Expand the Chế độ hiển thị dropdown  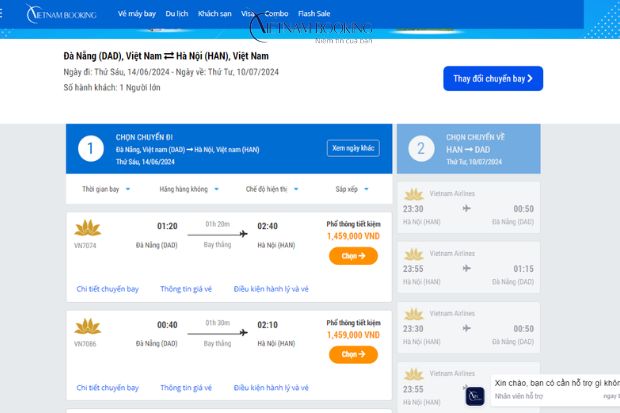coord(272,189)
